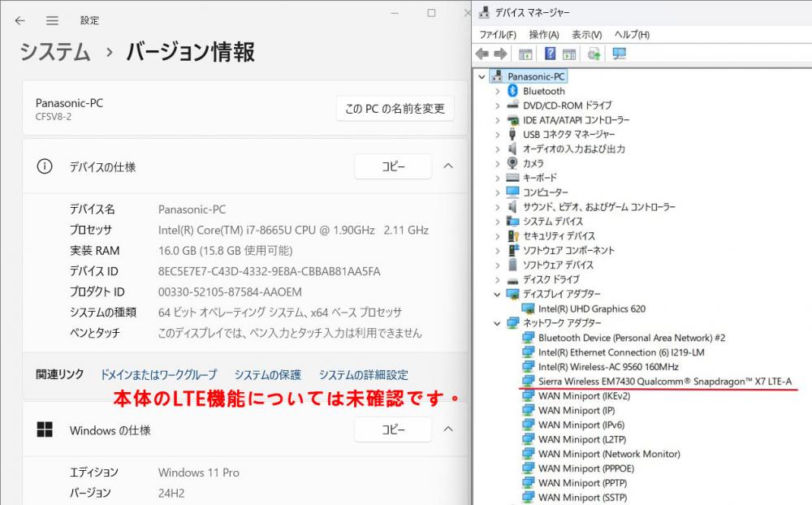812x505 pixels.
Task: Expand the ソフトウェア デバイス category arrow
Action: coord(497,265)
